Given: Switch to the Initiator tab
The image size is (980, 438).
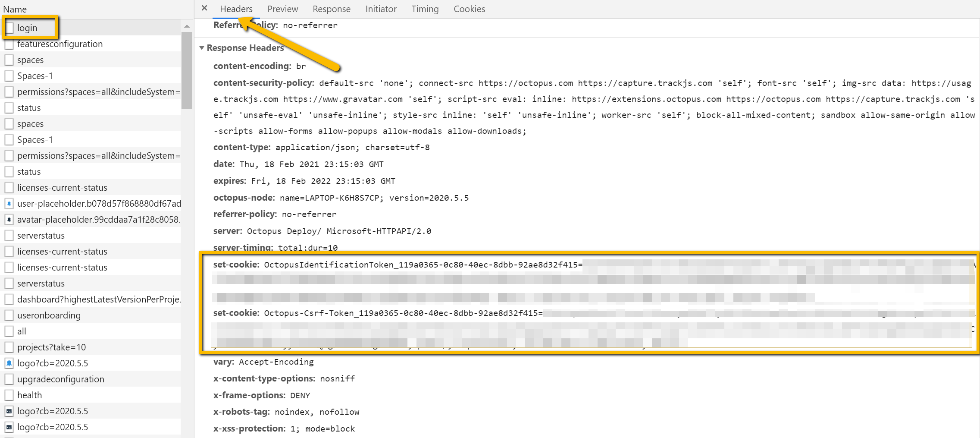Looking at the screenshot, I should pos(380,9).
